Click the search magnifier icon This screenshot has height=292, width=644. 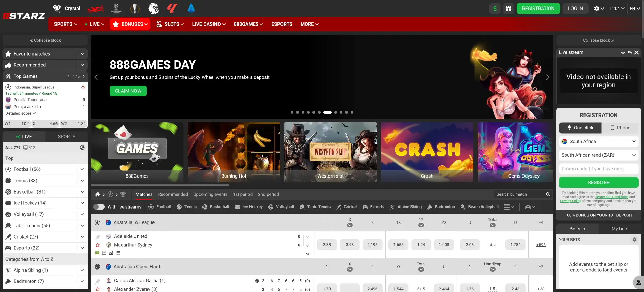548,194
